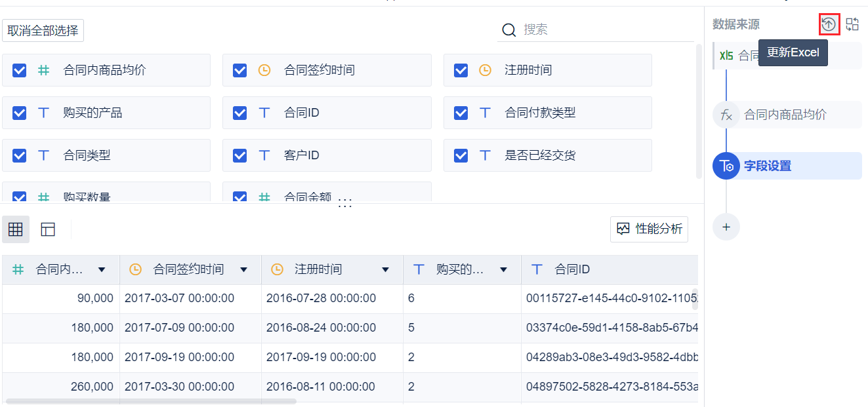
Task: Click text type icon of 合同类型 field
Action: pyautogui.click(x=43, y=155)
